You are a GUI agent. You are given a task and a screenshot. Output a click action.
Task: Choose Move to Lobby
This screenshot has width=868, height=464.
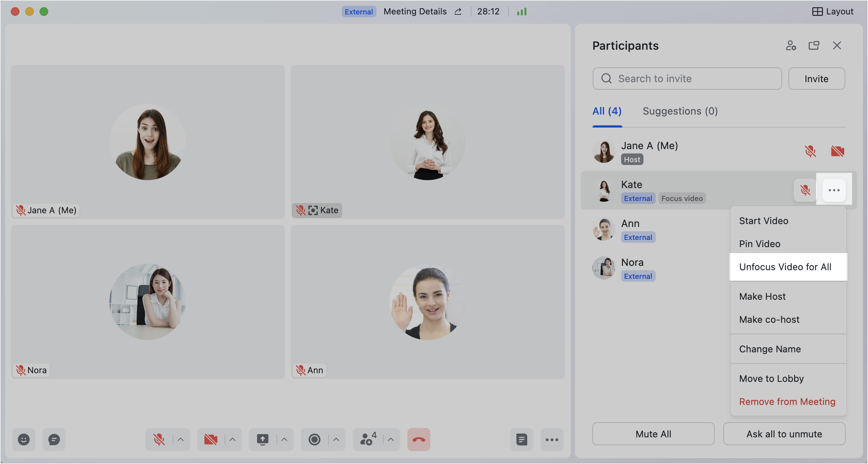pos(788,379)
